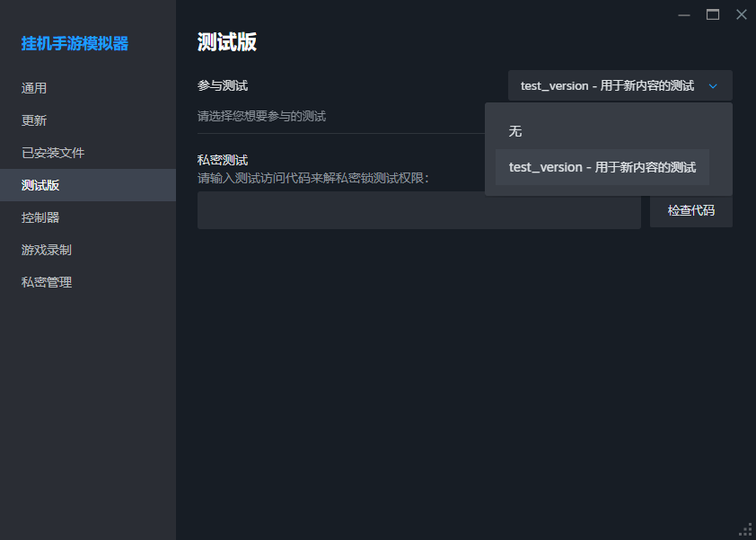Click the 挂机手游模拟器 app title
The image size is (756, 540).
75,43
